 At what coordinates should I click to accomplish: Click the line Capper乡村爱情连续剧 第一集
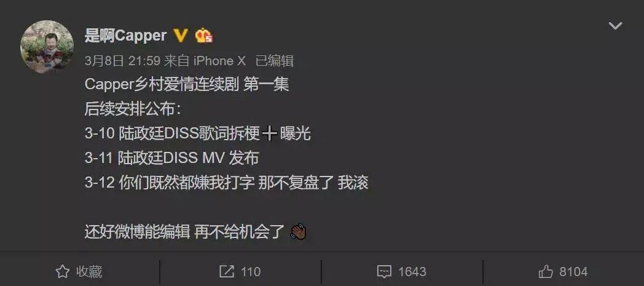[187, 85]
